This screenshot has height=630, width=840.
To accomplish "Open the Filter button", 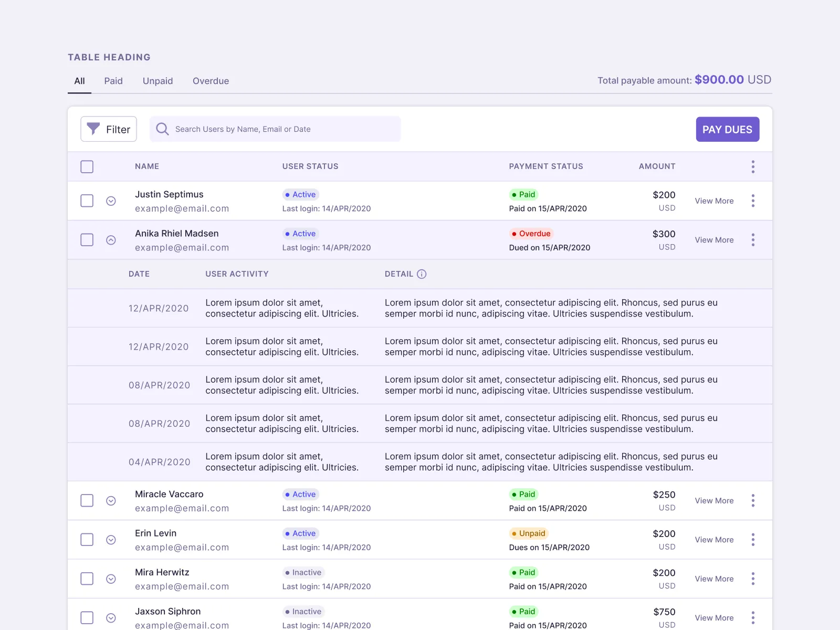I will 109,129.
